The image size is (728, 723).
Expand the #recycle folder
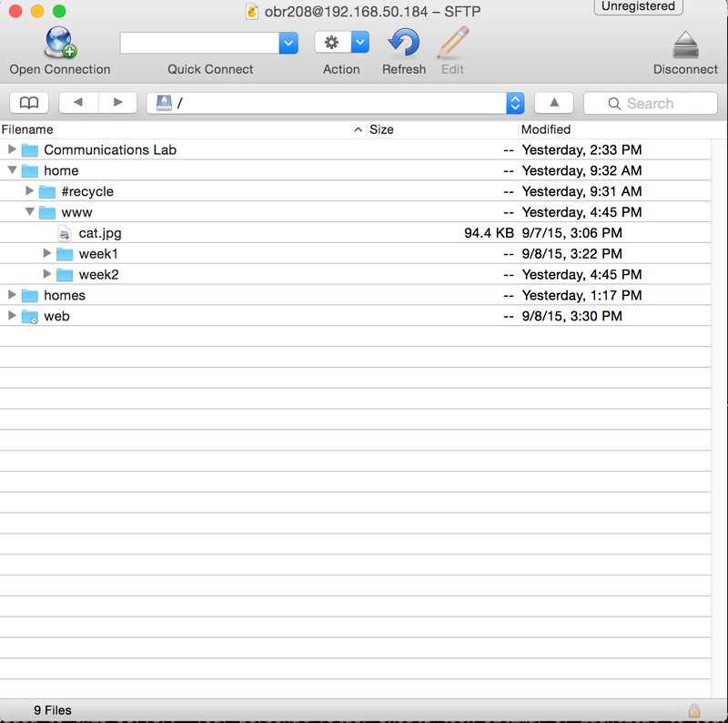tap(29, 190)
